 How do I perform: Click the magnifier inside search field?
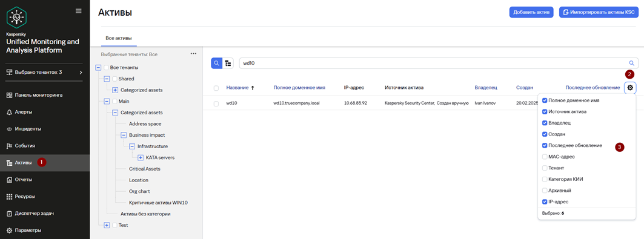(632, 63)
